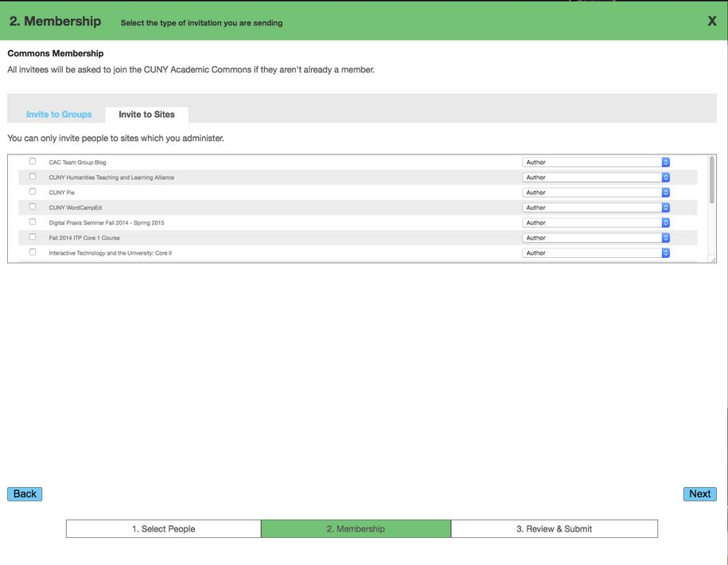Click Digital Praxis Seminar Fall 2014 - Spring 2015 text
The width and height of the screenshot is (728, 565).
click(107, 223)
